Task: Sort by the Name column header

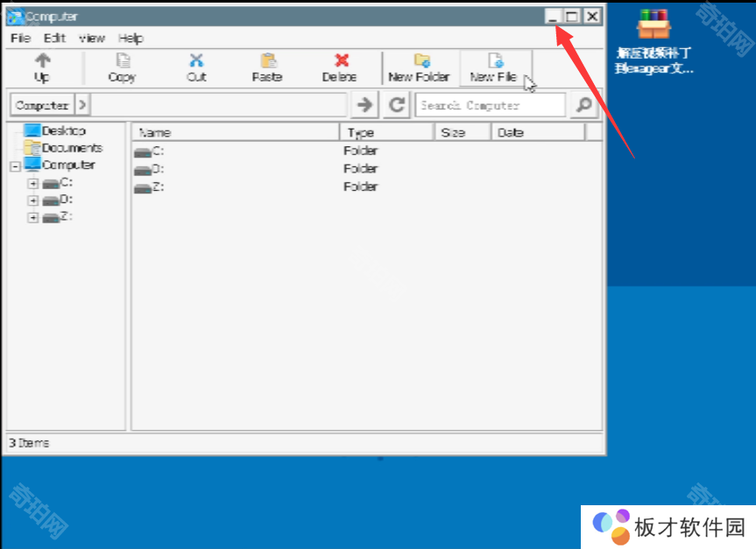Action: pos(235,132)
